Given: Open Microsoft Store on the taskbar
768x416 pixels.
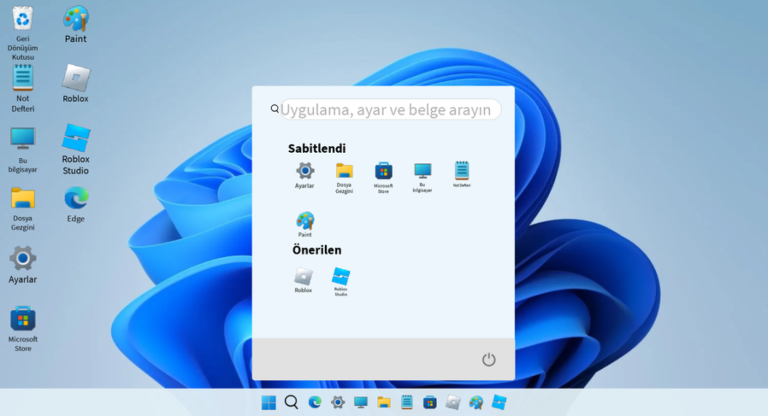Looking at the screenshot, I should click(x=430, y=403).
